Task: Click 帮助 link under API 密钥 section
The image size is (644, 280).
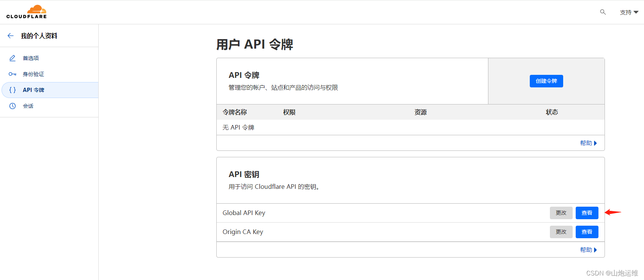Action: pos(588,250)
